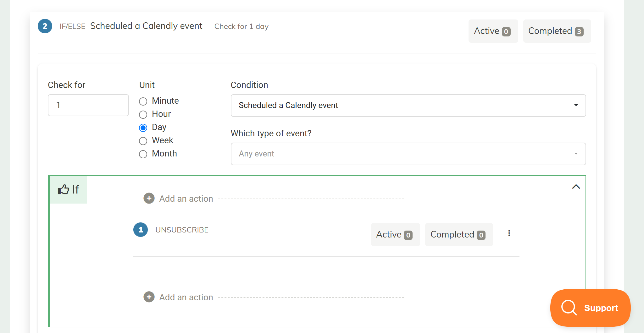This screenshot has height=333, width=644.
Task: Open the Any event type dropdown
Action: 408,154
